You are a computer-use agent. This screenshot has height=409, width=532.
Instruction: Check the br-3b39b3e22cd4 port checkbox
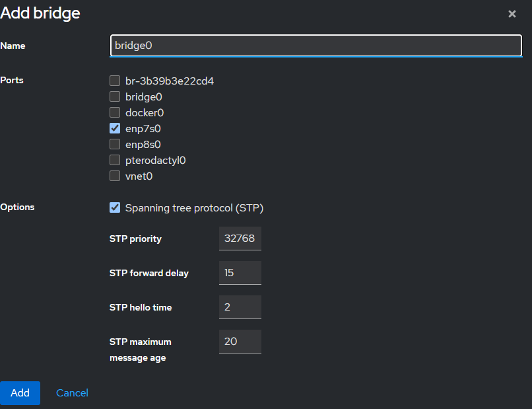(115, 81)
